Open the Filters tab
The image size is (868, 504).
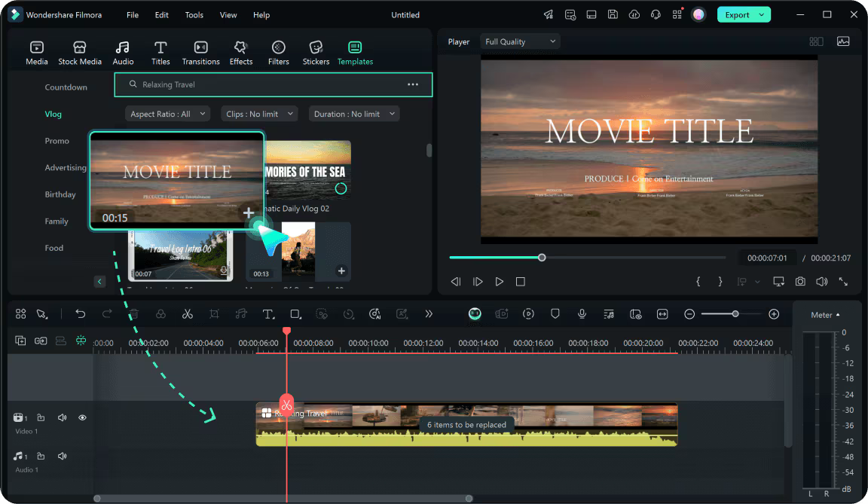coord(279,53)
